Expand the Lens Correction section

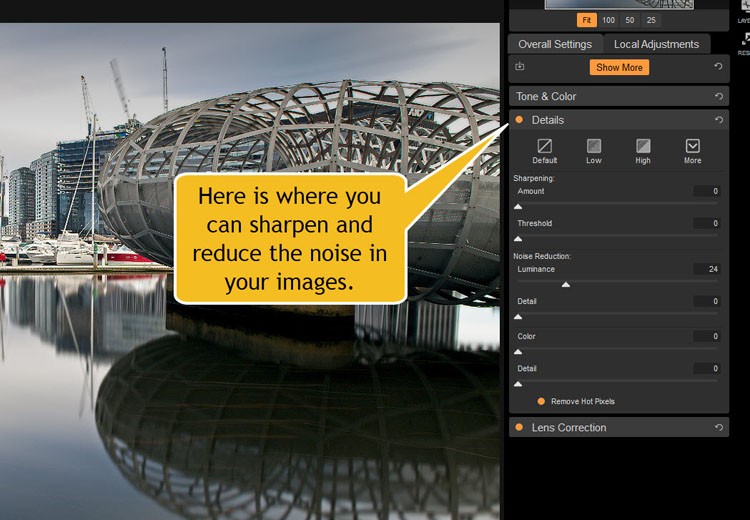[x=619, y=427]
